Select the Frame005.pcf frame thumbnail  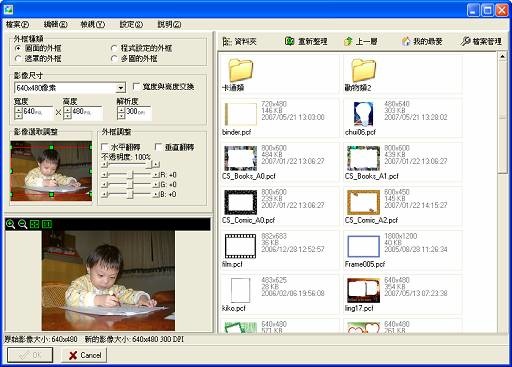(363, 246)
